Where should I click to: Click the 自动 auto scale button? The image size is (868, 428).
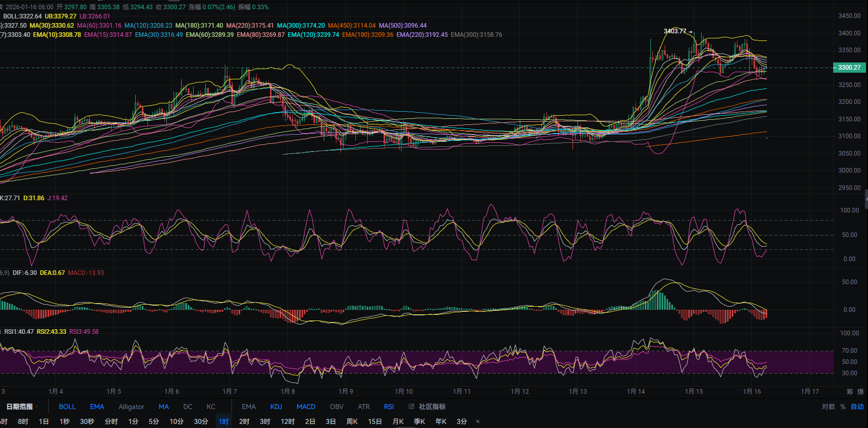857,406
